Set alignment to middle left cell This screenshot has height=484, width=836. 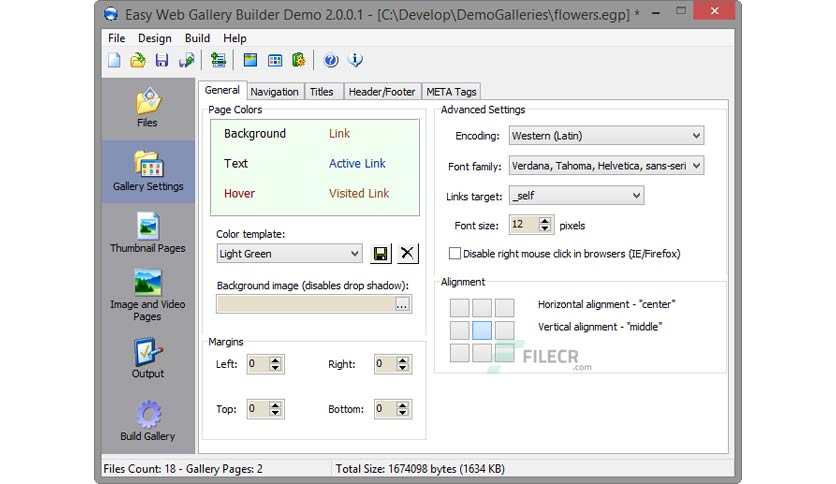click(460, 330)
